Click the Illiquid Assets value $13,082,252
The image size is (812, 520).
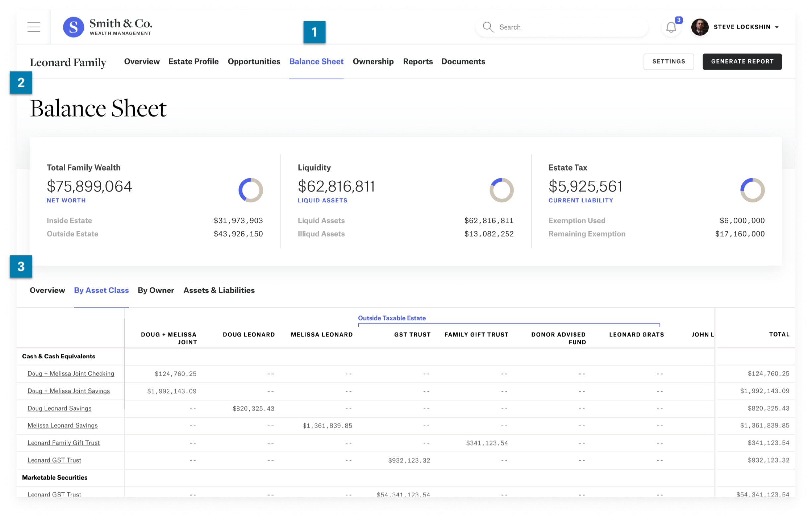tap(489, 234)
